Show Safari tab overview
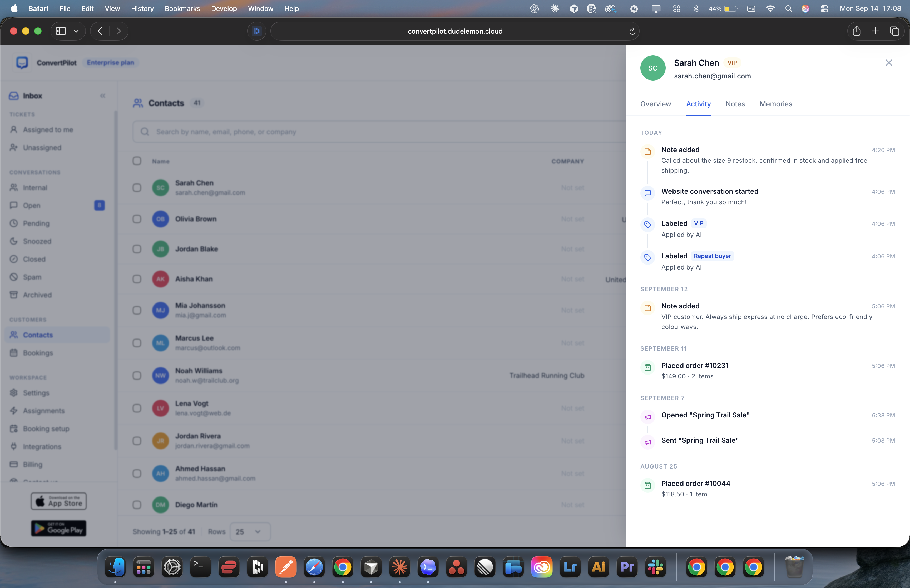The width and height of the screenshot is (910, 588). [x=894, y=31]
